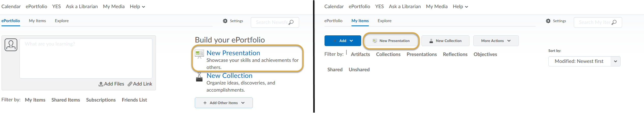This screenshot has width=644, height=113.
Task: Switch to the Explore tab in right panel
Action: tap(384, 21)
